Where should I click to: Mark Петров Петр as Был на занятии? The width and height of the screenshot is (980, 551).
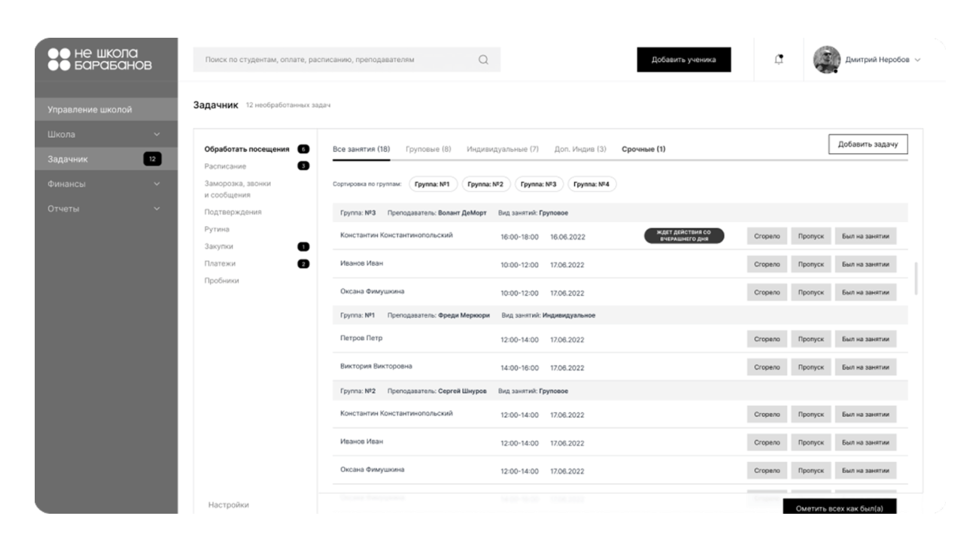tap(865, 339)
